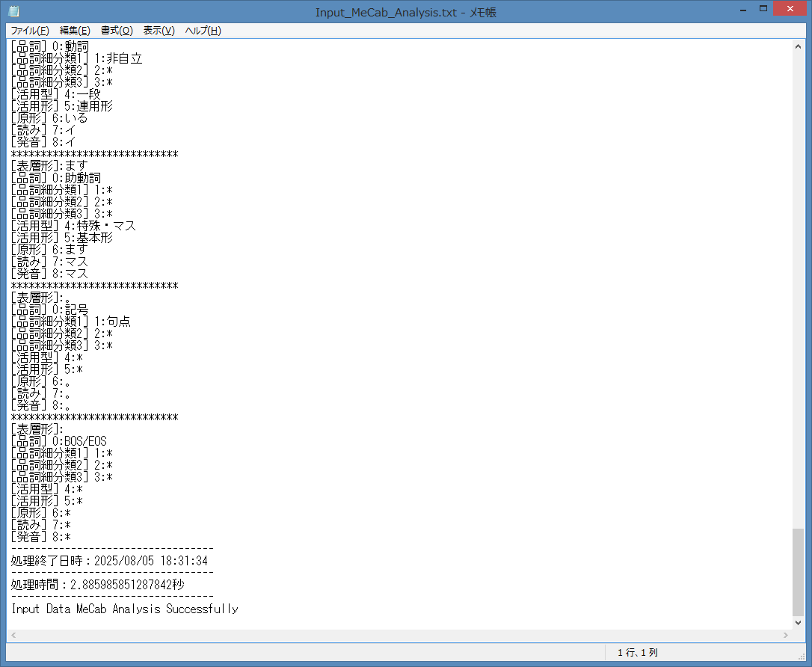This screenshot has width=812, height=667.
Task: Open the ファイル(F) menu
Action: click(x=30, y=31)
